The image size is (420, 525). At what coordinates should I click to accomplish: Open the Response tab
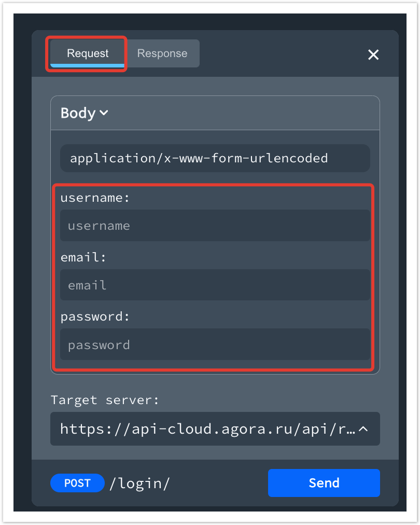pos(162,53)
